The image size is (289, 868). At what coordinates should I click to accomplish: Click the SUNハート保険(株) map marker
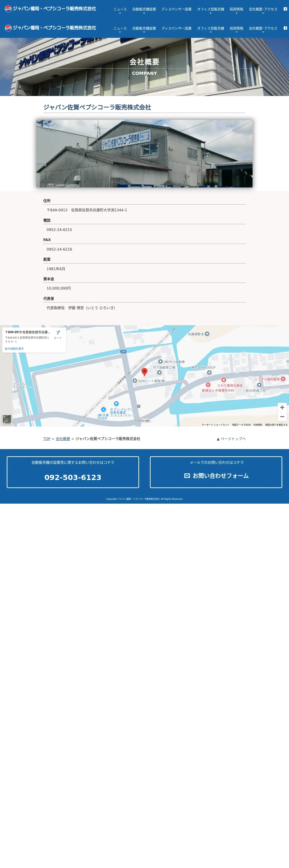tap(135, 381)
